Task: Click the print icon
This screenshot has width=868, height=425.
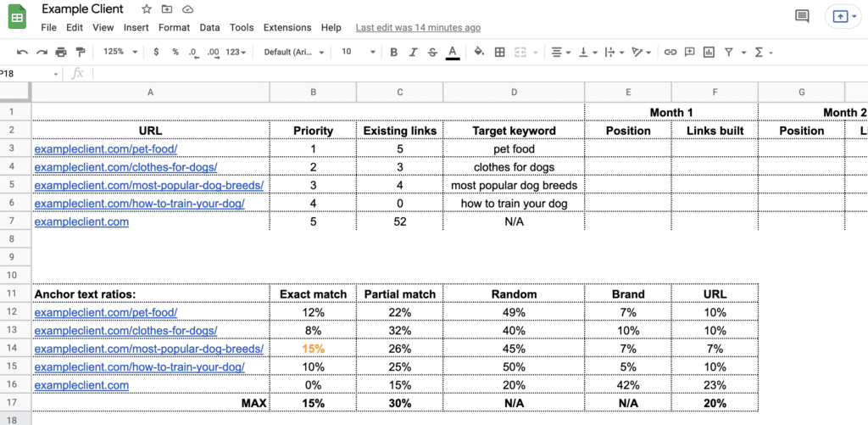Action: (61, 52)
